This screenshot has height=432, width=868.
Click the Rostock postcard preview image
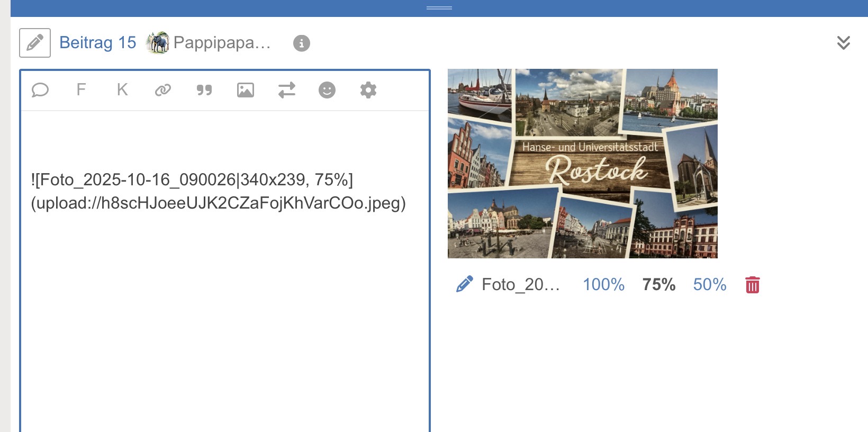[x=582, y=163]
